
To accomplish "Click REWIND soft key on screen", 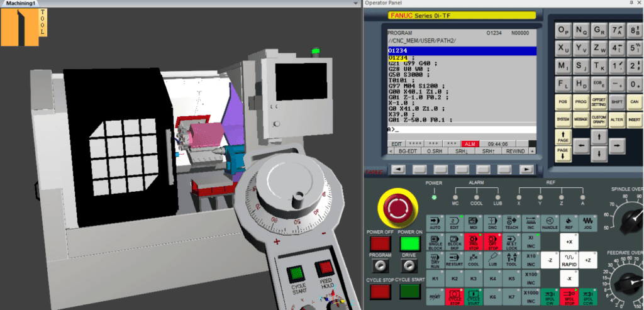I will pos(516,151).
